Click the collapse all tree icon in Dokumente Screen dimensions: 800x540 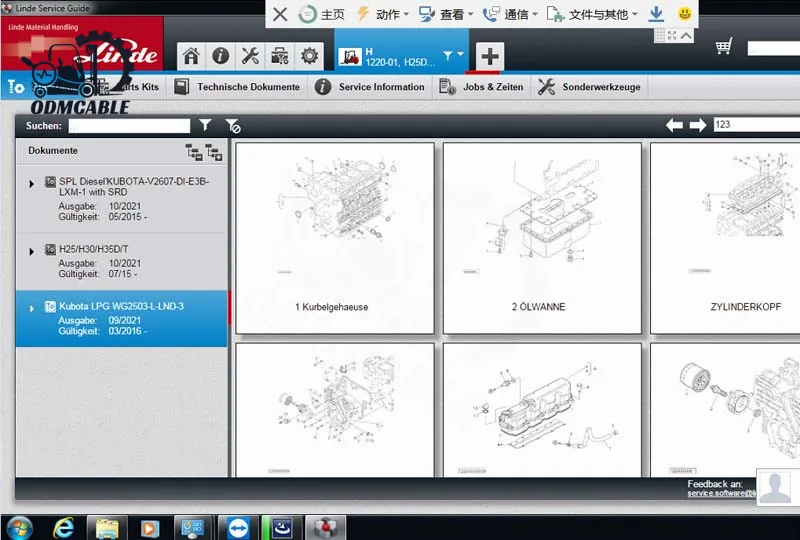pyautogui.click(x=214, y=152)
